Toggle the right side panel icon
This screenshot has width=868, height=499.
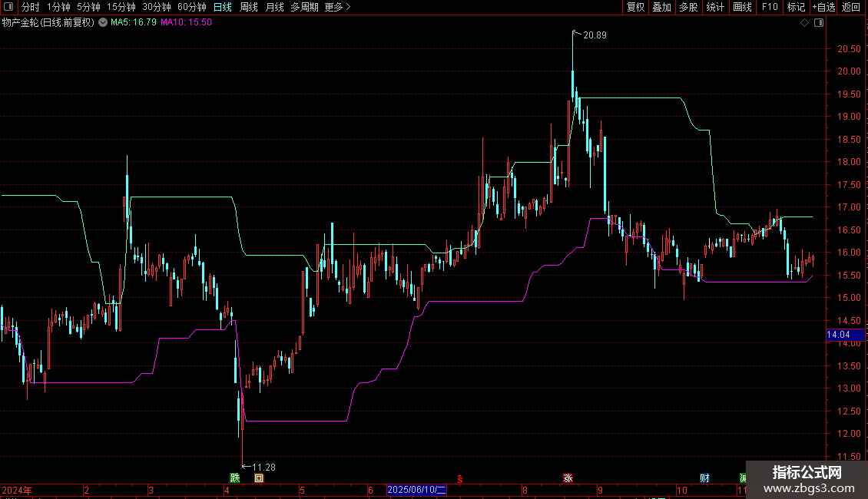point(819,23)
